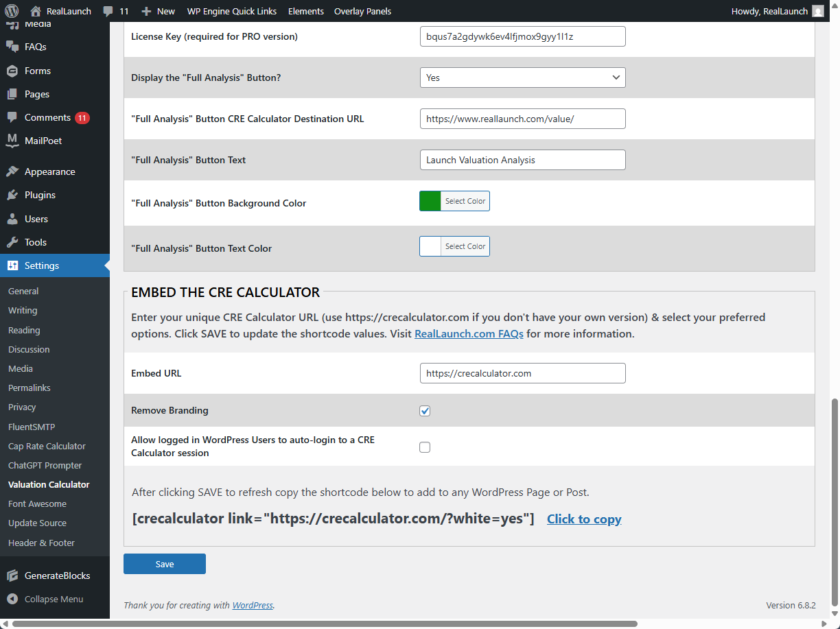
Task: Click the GenerateBlocks icon in sidebar
Action: 12,575
